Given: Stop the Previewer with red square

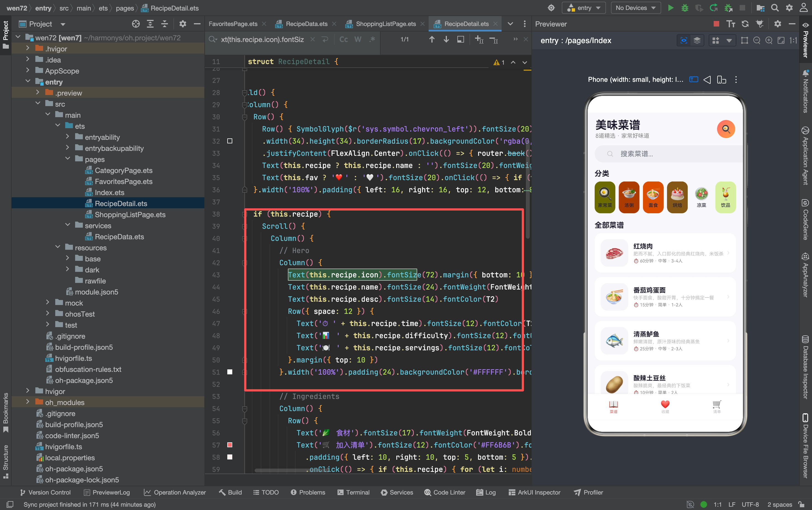Looking at the screenshot, I should click(716, 24).
